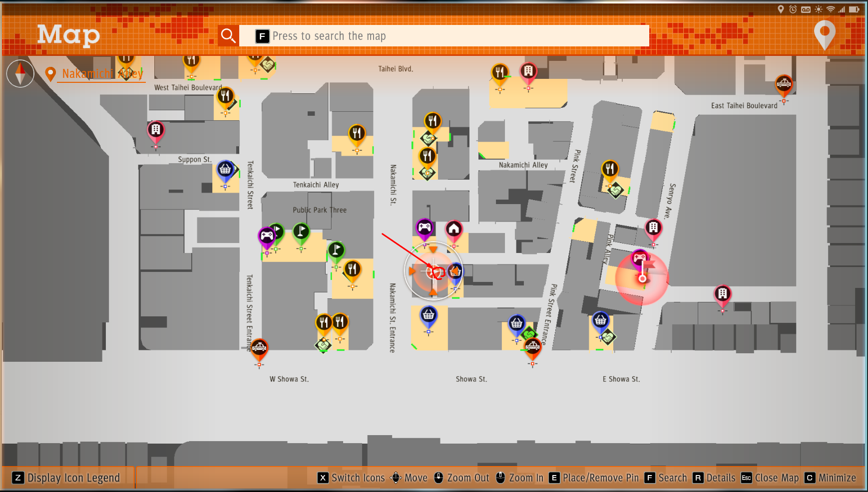The image size is (868, 492).
Task: Select the restaurant icon above Tenkaichi Alley
Action: click(x=357, y=133)
